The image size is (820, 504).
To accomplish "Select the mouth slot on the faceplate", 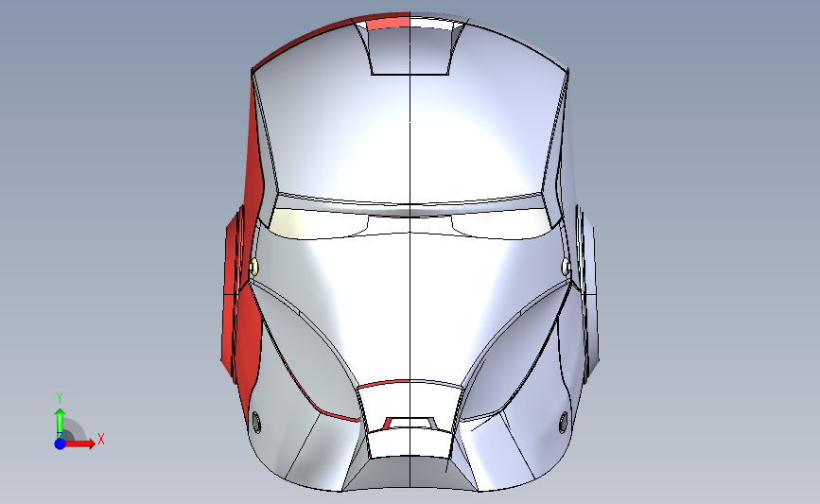I will (410, 424).
